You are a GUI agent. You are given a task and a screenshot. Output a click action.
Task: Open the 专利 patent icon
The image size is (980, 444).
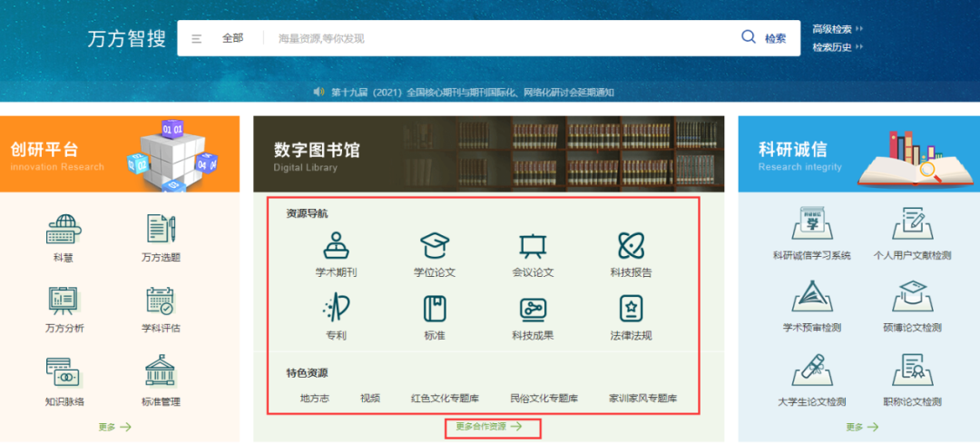click(x=337, y=308)
